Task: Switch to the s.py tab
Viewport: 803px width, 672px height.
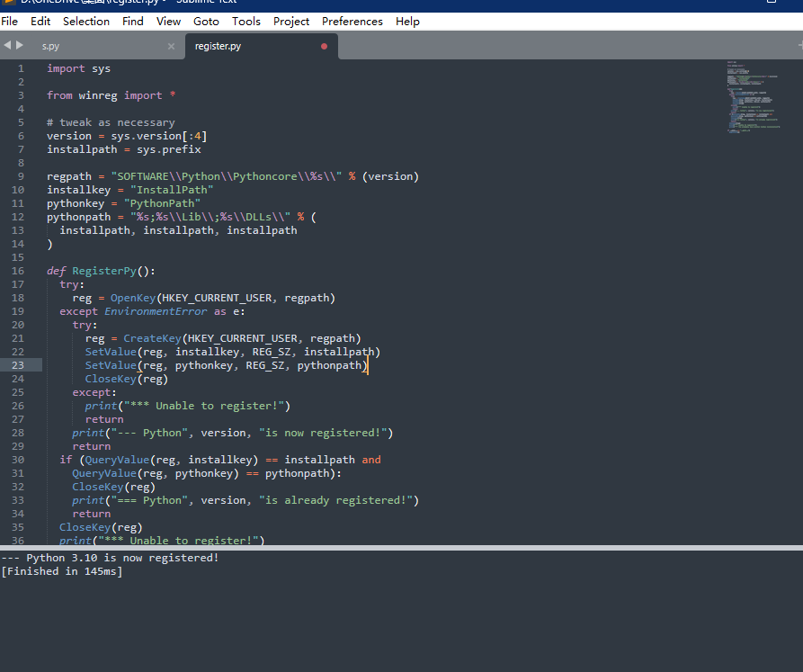Action: pos(51,45)
